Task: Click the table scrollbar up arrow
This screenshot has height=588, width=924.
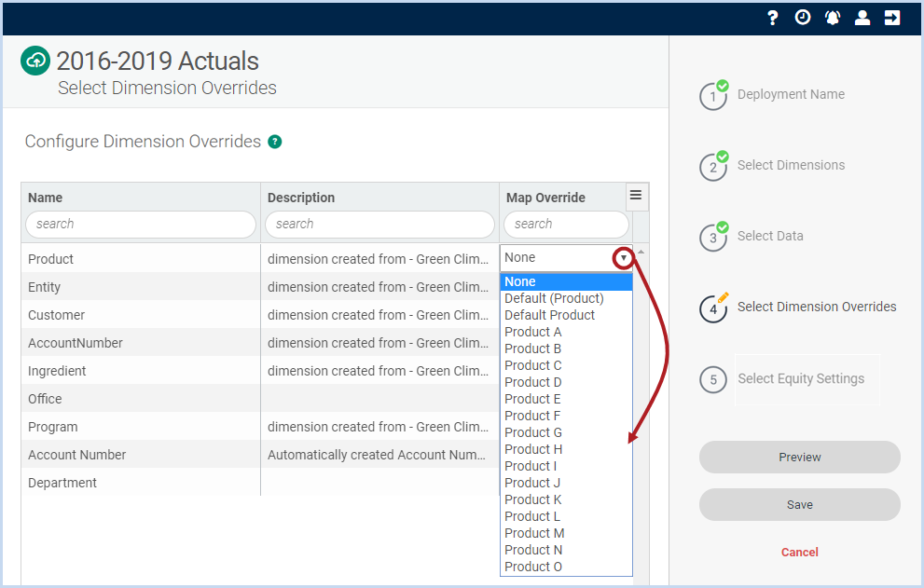Action: 641,252
